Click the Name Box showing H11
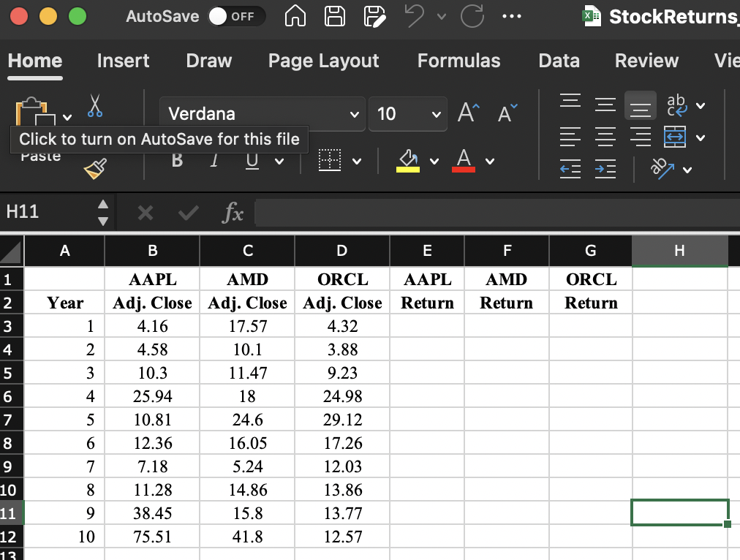The width and height of the screenshot is (740, 560). click(x=48, y=212)
